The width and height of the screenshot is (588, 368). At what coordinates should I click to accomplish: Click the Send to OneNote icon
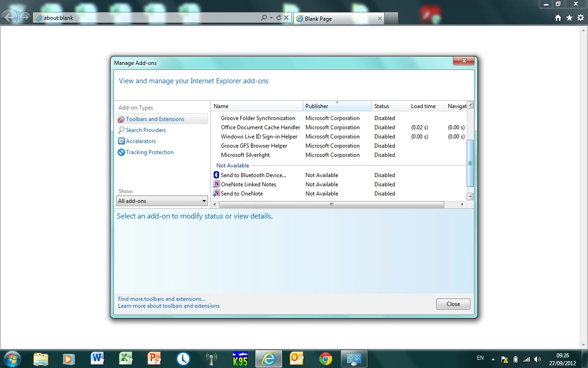pyautogui.click(x=216, y=193)
